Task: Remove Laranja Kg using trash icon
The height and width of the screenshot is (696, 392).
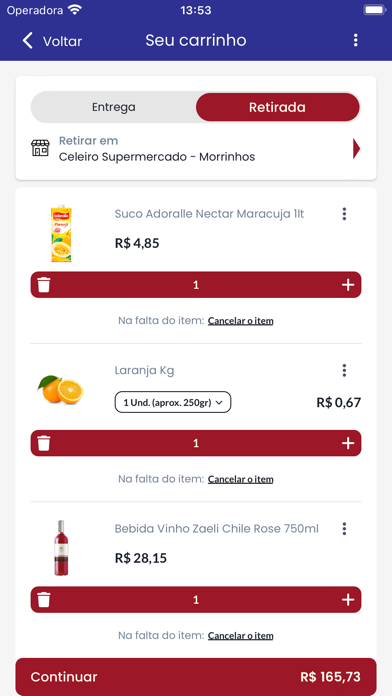Action: coord(44,443)
